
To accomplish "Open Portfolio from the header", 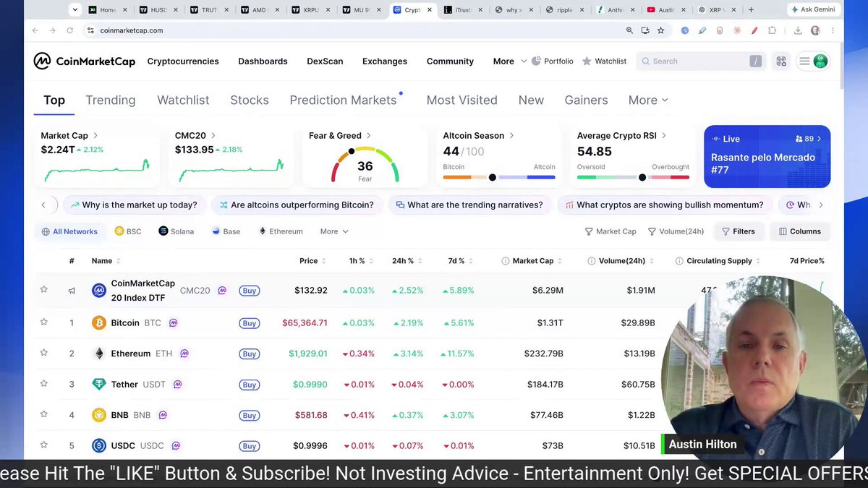I will coord(553,61).
